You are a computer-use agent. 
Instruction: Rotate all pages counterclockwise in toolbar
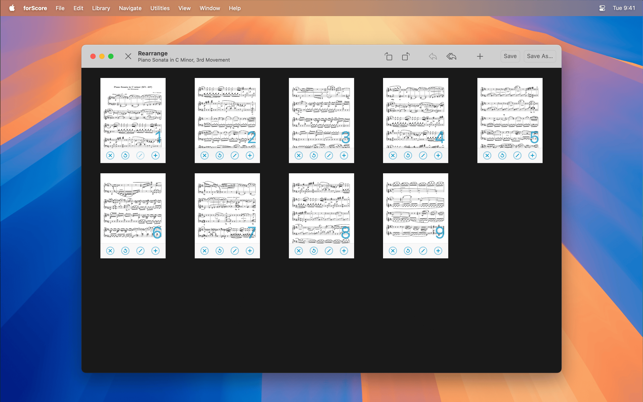tap(388, 56)
